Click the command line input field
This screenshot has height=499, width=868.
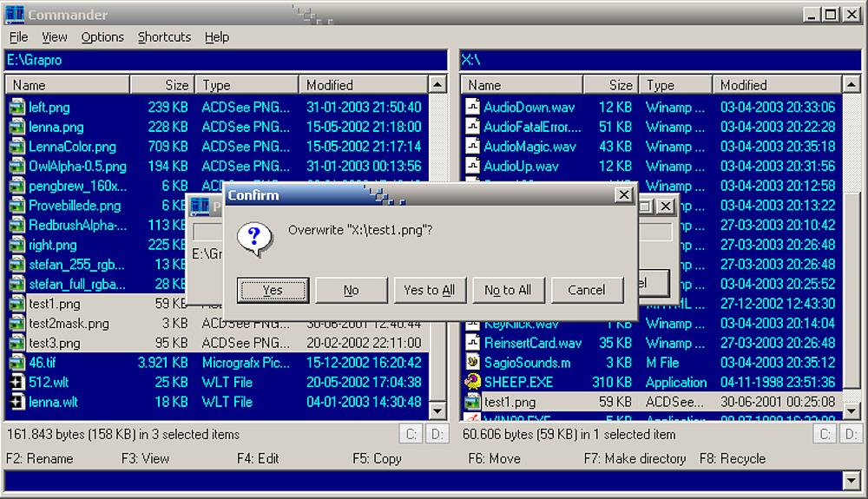(424, 481)
